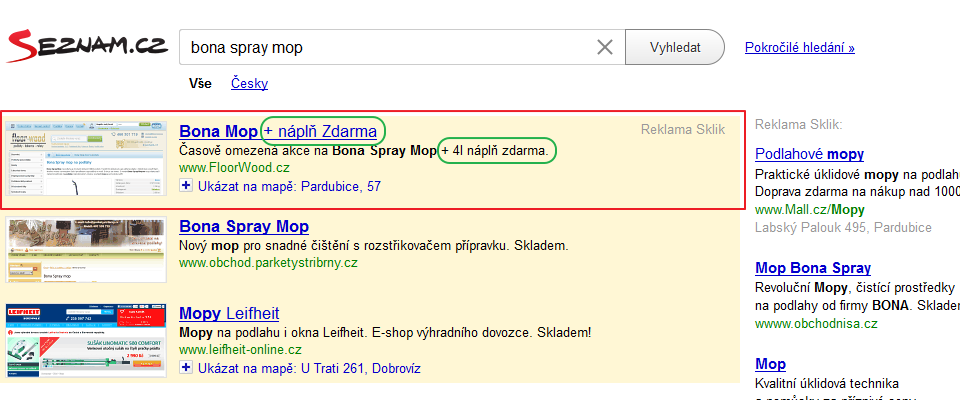Focus the search field containing 'bona spray mop'
The height and width of the screenshot is (400, 960).
point(385,47)
